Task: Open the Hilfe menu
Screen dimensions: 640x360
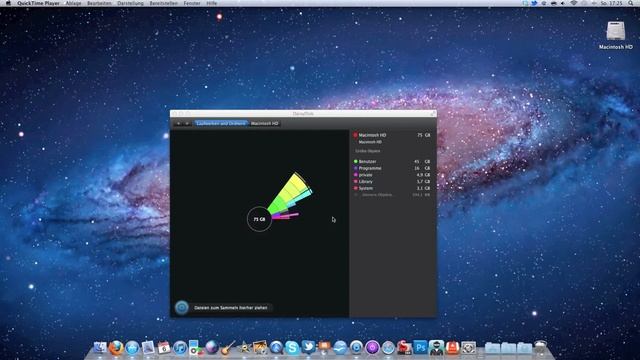Action: (x=211, y=3)
